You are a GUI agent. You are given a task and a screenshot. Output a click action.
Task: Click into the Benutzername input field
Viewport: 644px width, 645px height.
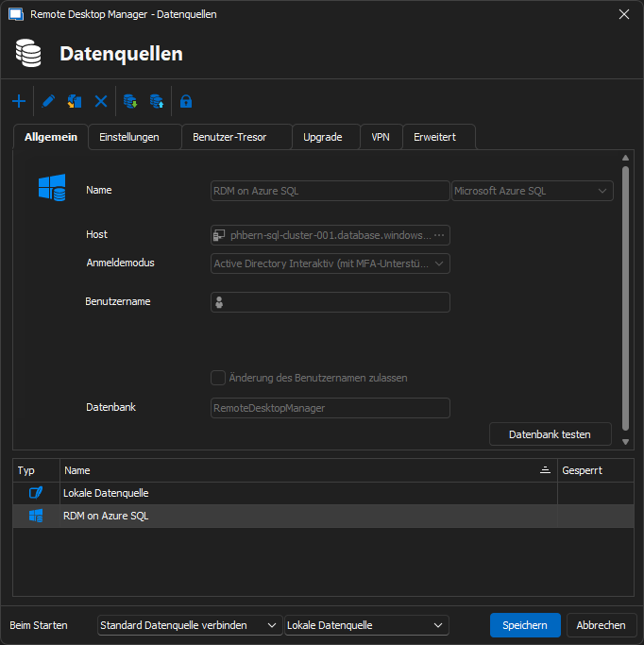pos(335,302)
